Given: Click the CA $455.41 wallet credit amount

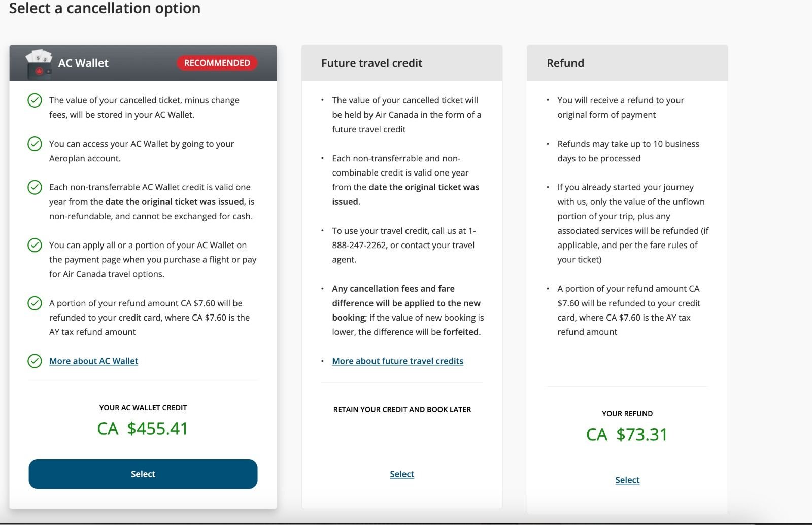Looking at the screenshot, I should click(x=143, y=429).
